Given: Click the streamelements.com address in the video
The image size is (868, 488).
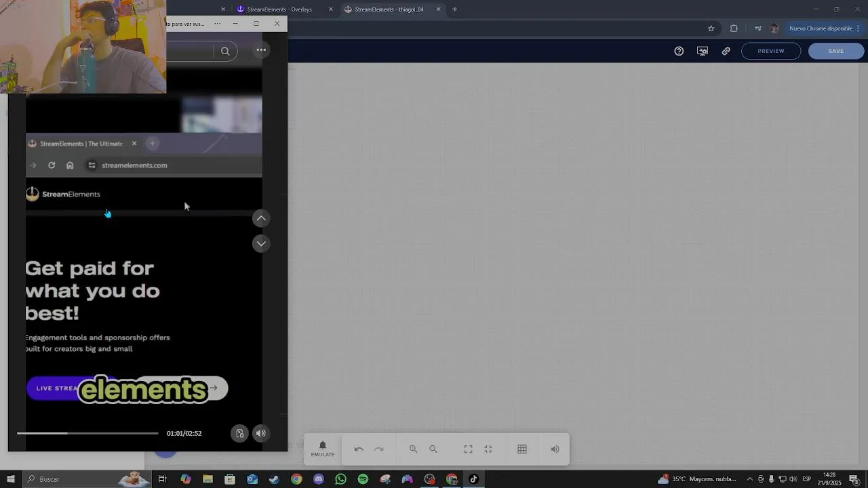Looking at the screenshot, I should click(x=134, y=165).
